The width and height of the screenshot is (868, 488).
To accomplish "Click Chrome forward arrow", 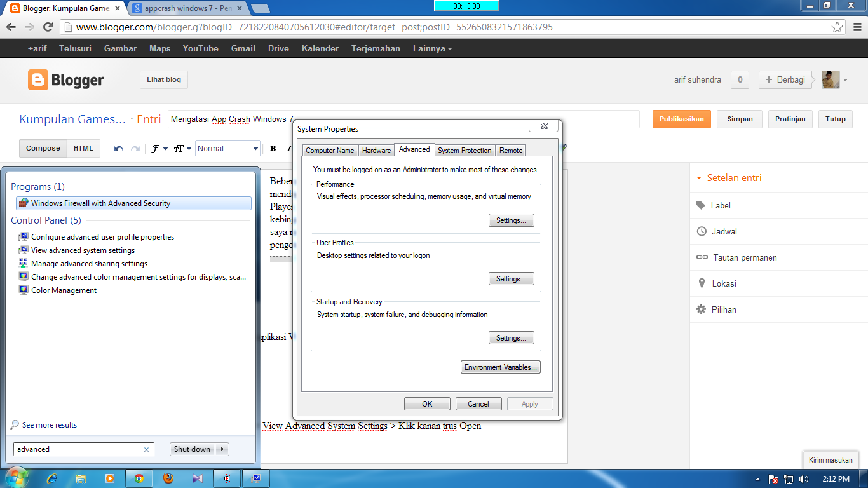I will click(29, 27).
